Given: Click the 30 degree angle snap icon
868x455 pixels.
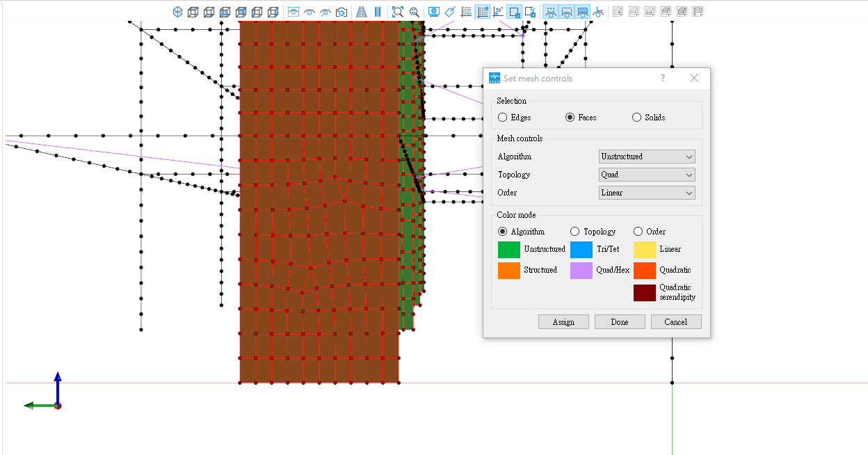Looking at the screenshot, I should (498, 12).
